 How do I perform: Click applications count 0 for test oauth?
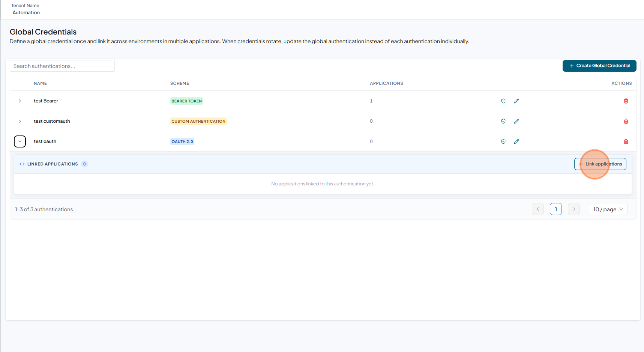(371, 141)
